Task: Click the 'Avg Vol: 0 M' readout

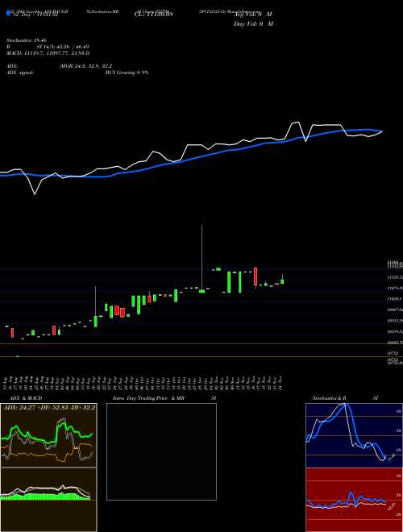Action: [x=253, y=15]
